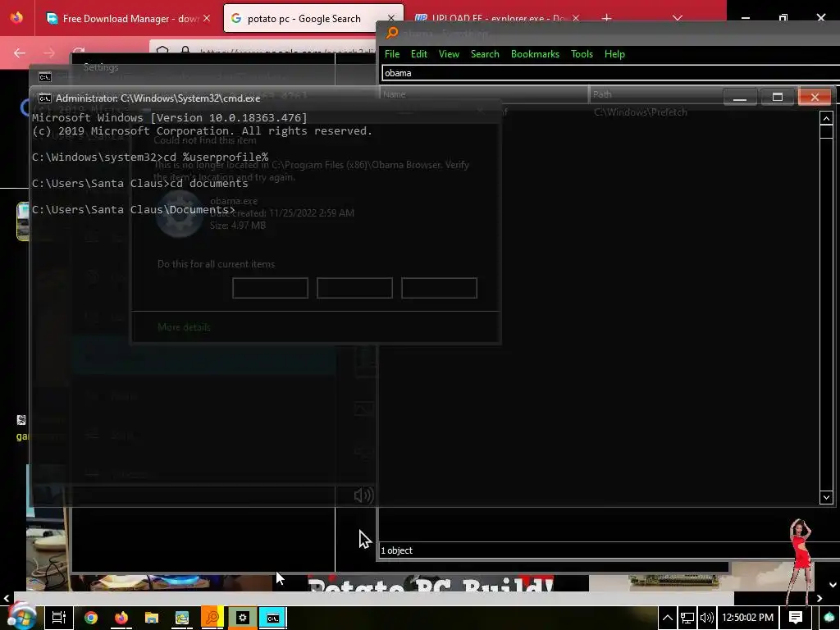Open the Windows Start button with Santa hat
Screen dimensions: 840x630
pos(21,616)
